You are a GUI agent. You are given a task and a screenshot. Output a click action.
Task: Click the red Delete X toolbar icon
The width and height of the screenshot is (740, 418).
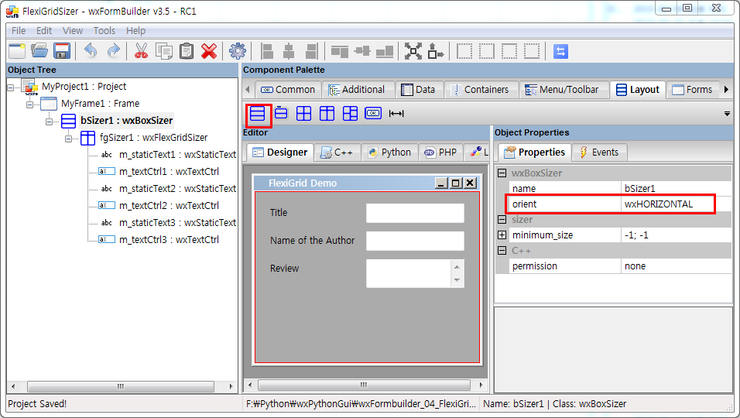pos(209,51)
